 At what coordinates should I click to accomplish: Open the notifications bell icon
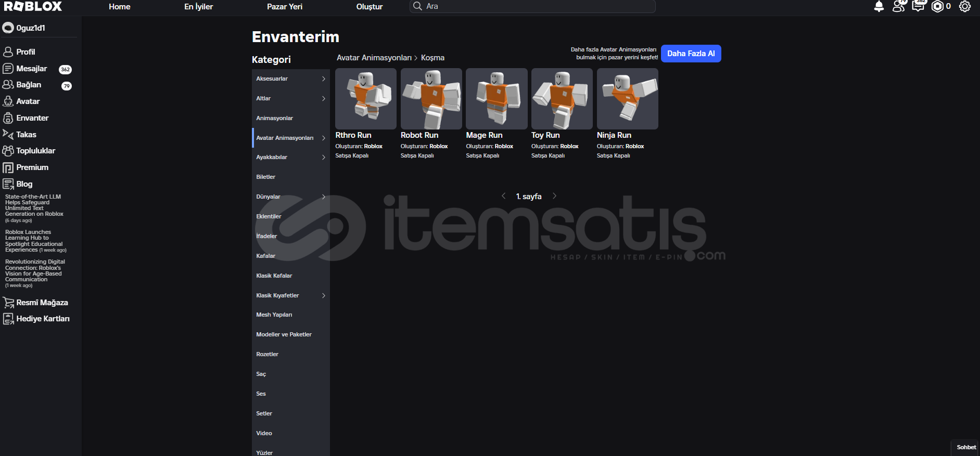pos(879,6)
